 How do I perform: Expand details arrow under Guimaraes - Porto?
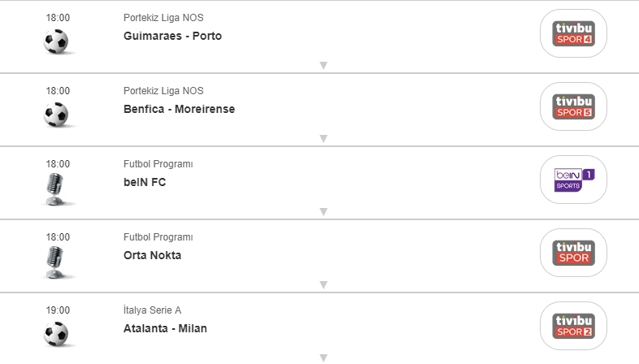[x=323, y=66]
